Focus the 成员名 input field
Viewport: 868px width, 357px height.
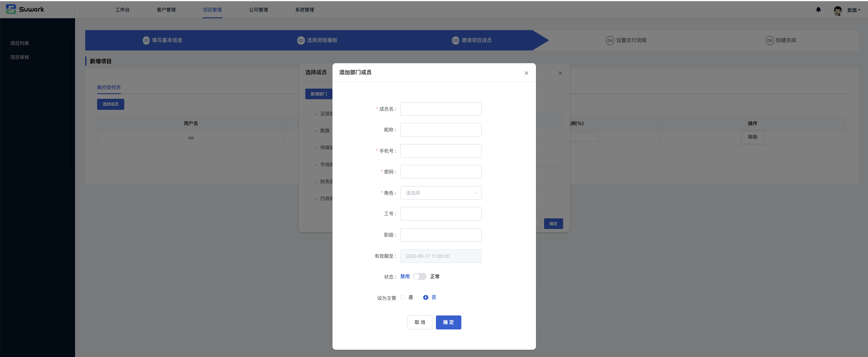click(x=441, y=109)
